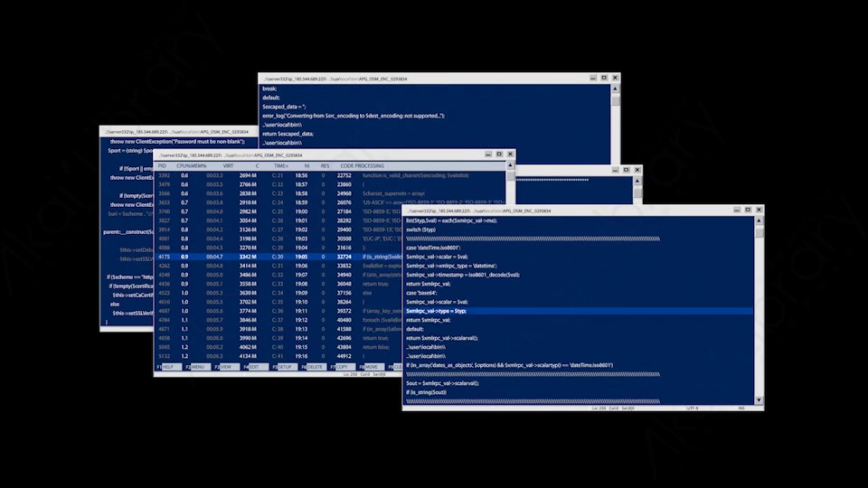The width and height of the screenshot is (868, 488).
Task: Click INS indicator in xmlrpc status bar
Action: (741, 408)
